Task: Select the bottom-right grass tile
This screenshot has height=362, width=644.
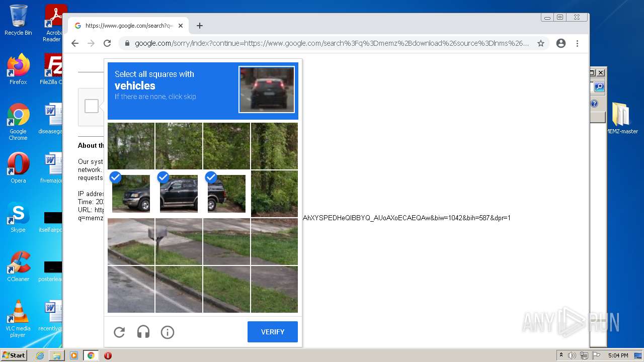Action: pyautogui.click(x=274, y=289)
